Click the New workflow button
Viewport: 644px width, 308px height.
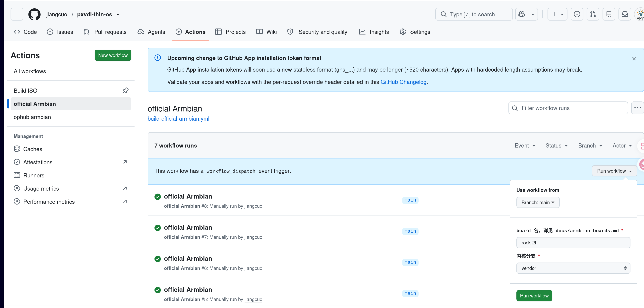[x=113, y=55]
